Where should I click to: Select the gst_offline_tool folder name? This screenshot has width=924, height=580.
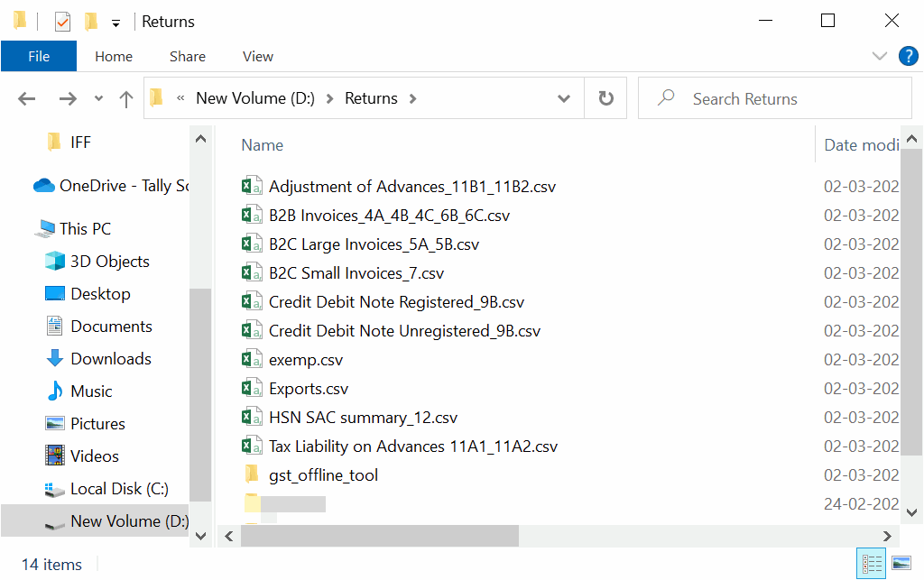click(x=324, y=475)
